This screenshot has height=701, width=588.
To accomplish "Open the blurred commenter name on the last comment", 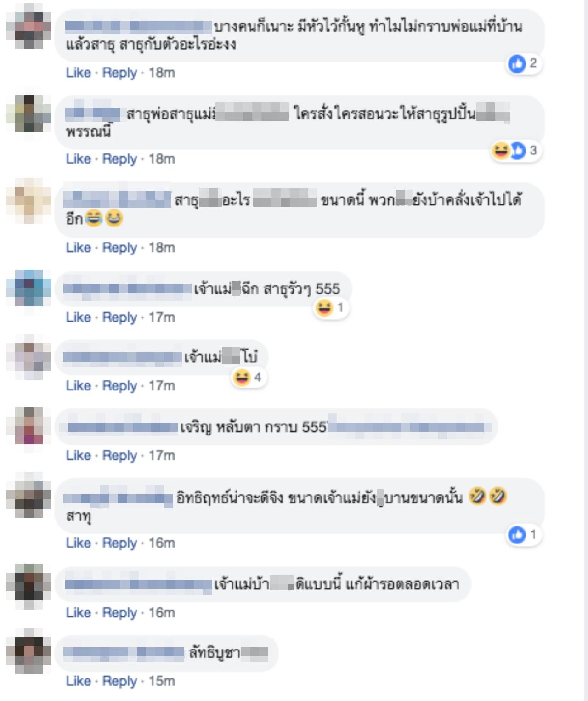I will point(124,652).
